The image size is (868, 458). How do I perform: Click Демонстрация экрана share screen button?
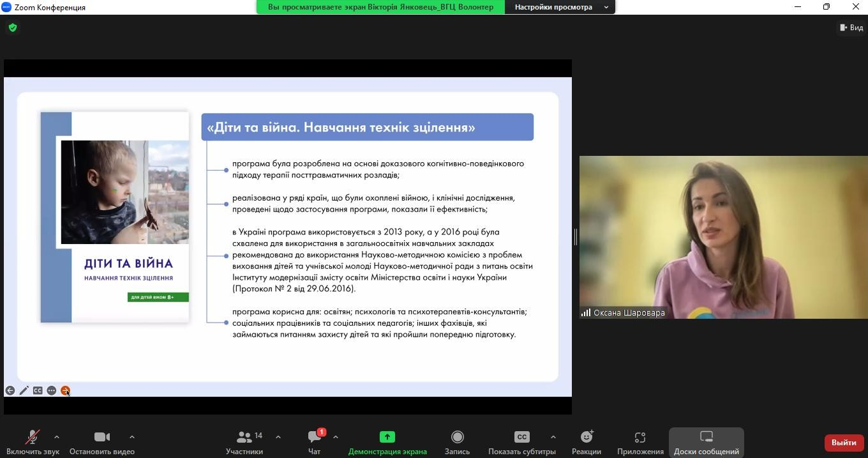(x=387, y=442)
